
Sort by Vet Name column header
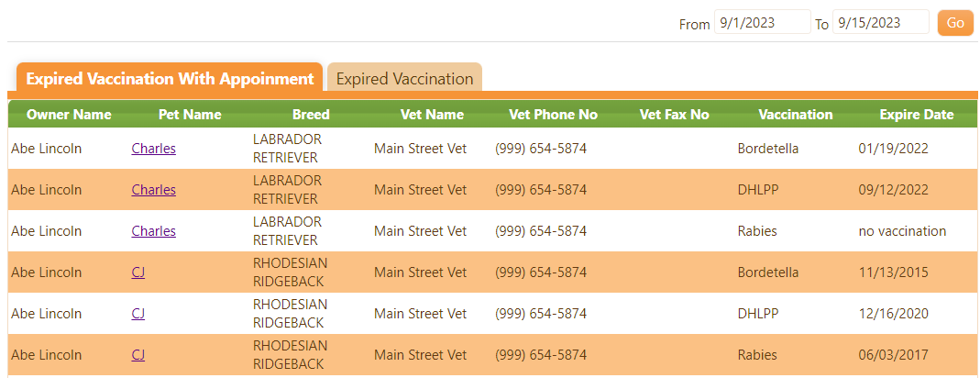[433, 115]
